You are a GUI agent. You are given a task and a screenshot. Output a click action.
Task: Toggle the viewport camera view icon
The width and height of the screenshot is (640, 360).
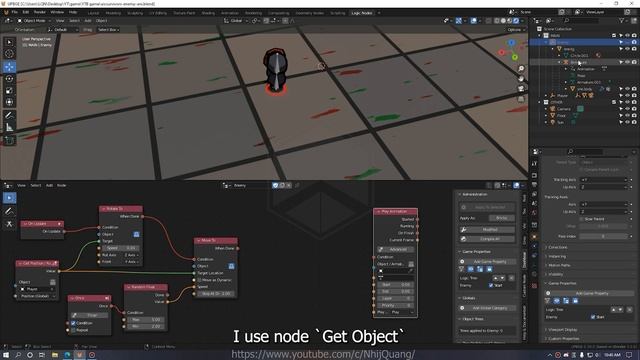point(521,89)
